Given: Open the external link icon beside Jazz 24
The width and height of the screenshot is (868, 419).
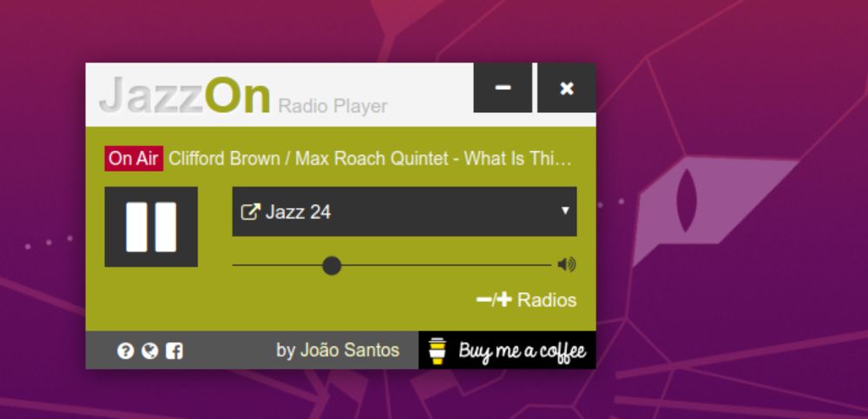Looking at the screenshot, I should click(250, 212).
